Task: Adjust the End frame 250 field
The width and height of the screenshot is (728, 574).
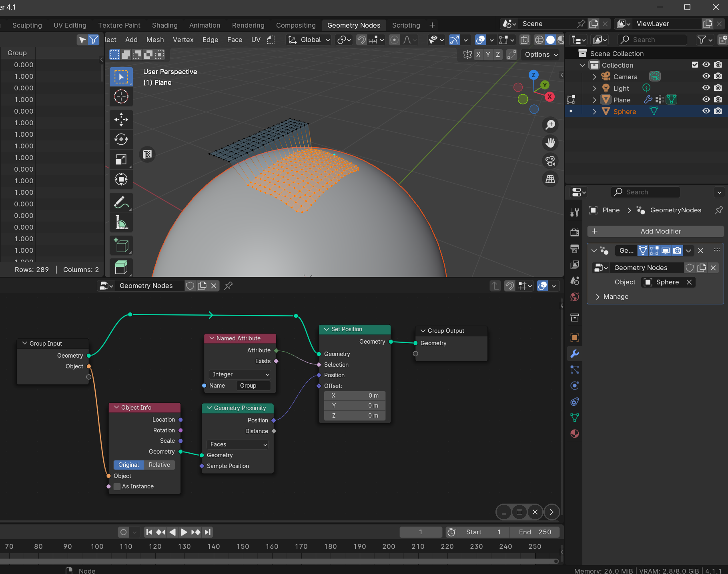Action: click(x=535, y=532)
